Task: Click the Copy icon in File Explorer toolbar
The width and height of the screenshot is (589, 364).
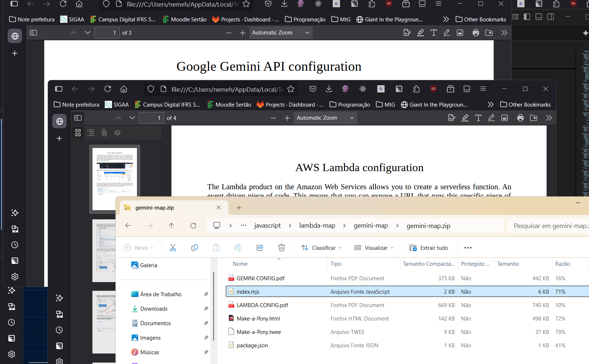Action: pyautogui.click(x=195, y=248)
